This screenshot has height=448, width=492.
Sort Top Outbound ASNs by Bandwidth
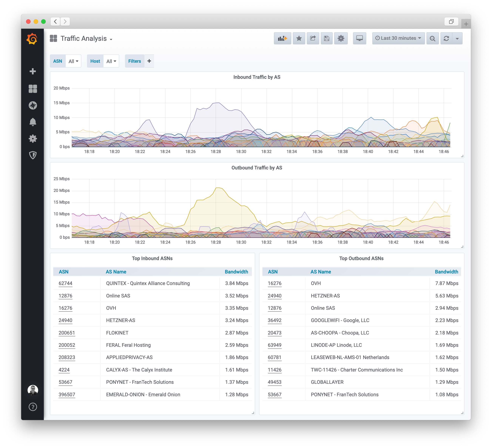(446, 272)
